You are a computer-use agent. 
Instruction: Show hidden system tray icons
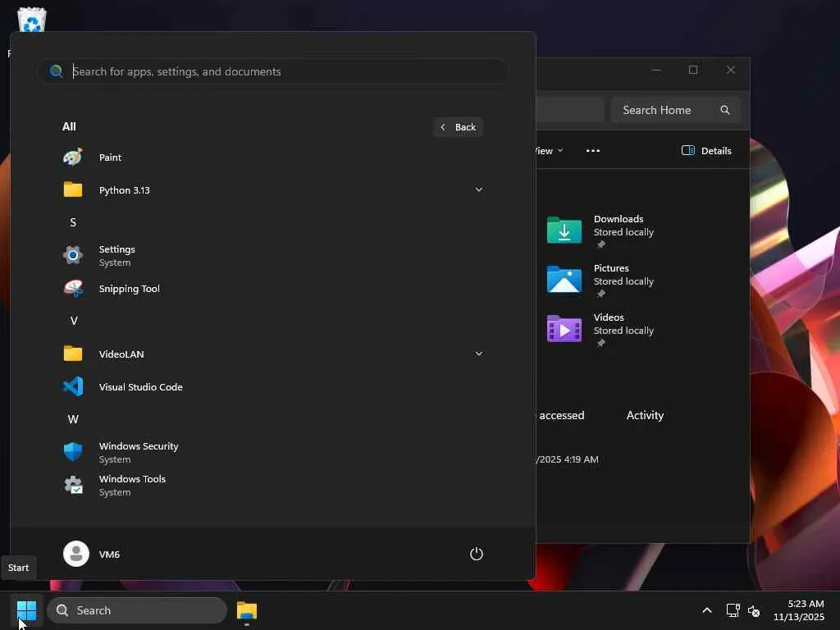click(707, 610)
